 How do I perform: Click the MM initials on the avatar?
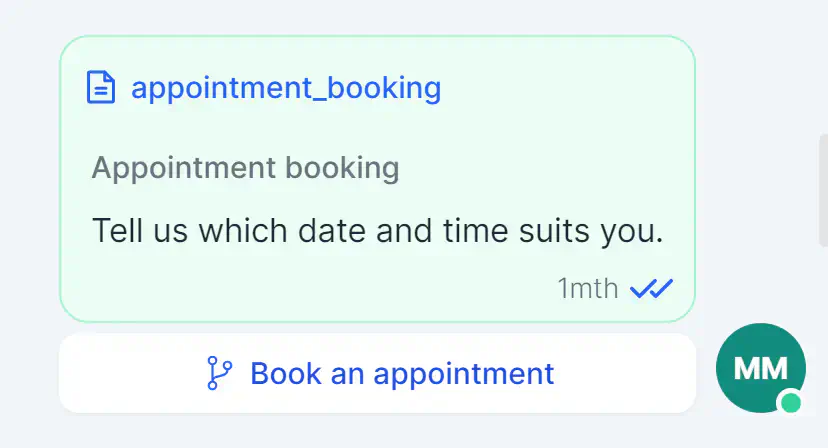point(760,368)
